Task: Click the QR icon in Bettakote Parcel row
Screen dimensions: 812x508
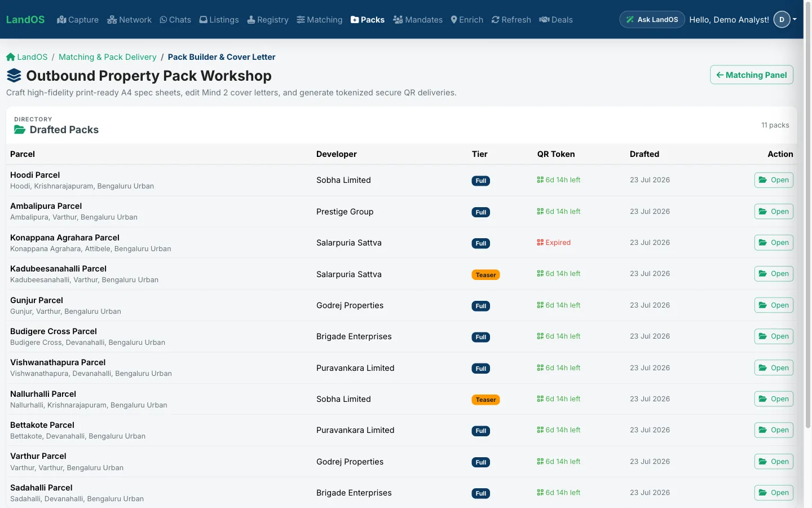Action: [540, 430]
